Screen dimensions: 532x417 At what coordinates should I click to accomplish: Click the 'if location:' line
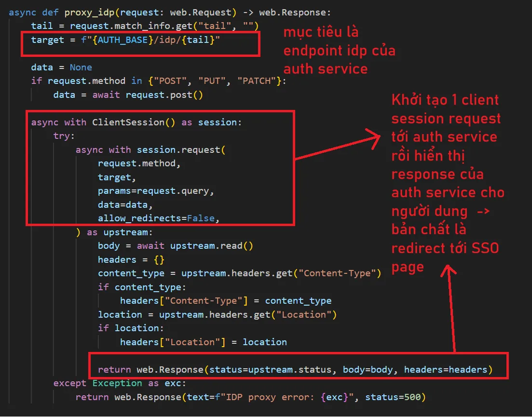[x=131, y=328]
